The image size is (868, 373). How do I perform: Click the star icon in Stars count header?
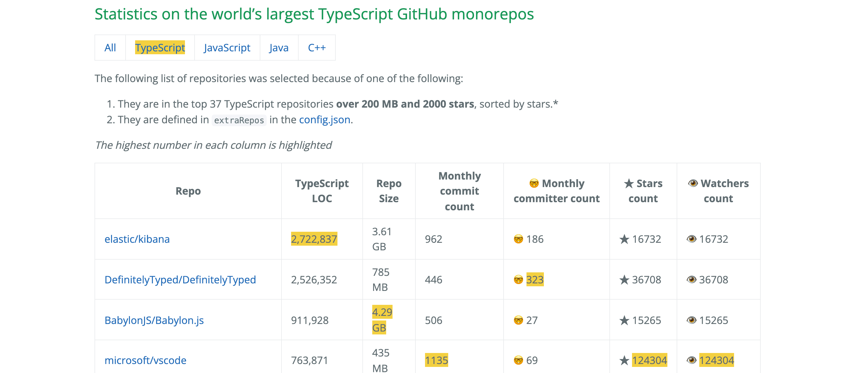(x=629, y=184)
